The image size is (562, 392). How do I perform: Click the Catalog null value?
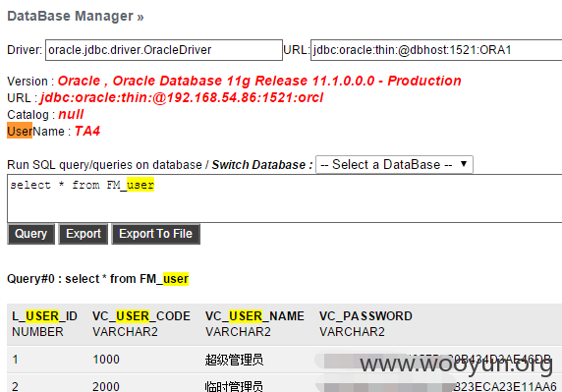[x=71, y=114]
